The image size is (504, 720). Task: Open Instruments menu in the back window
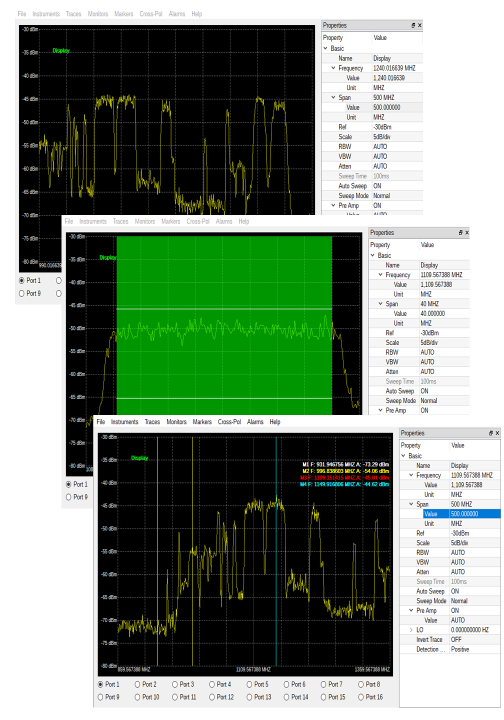pos(46,14)
